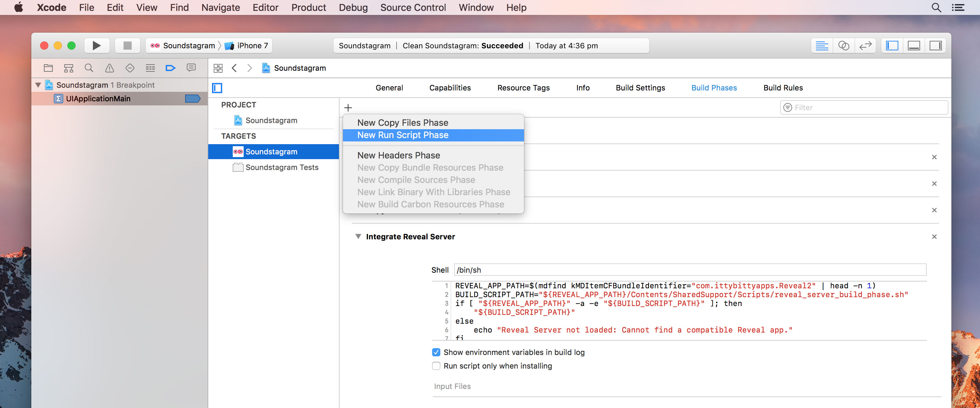Select the Soundstagram Tests target
The image size is (980, 408).
[x=273, y=167]
